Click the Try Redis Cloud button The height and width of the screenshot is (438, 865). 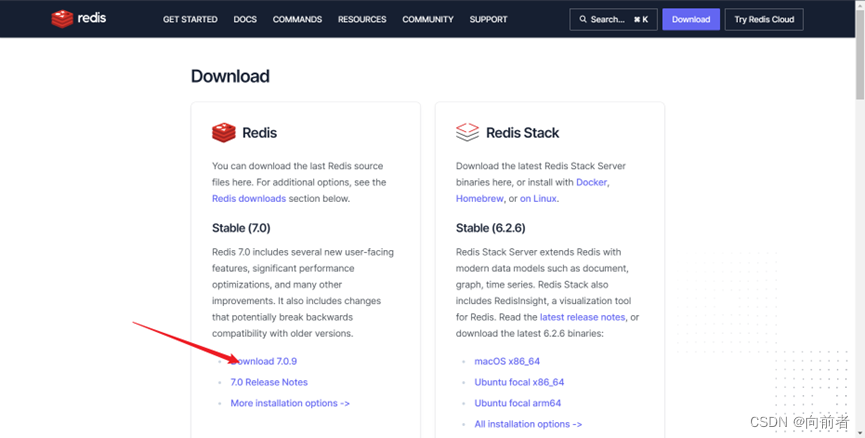pos(764,19)
